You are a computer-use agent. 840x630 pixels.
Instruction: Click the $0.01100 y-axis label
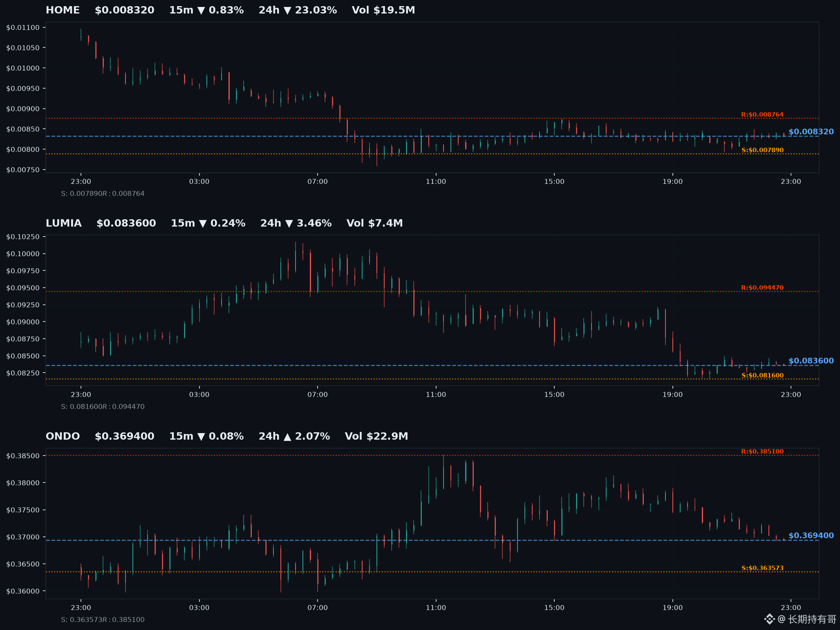point(23,28)
